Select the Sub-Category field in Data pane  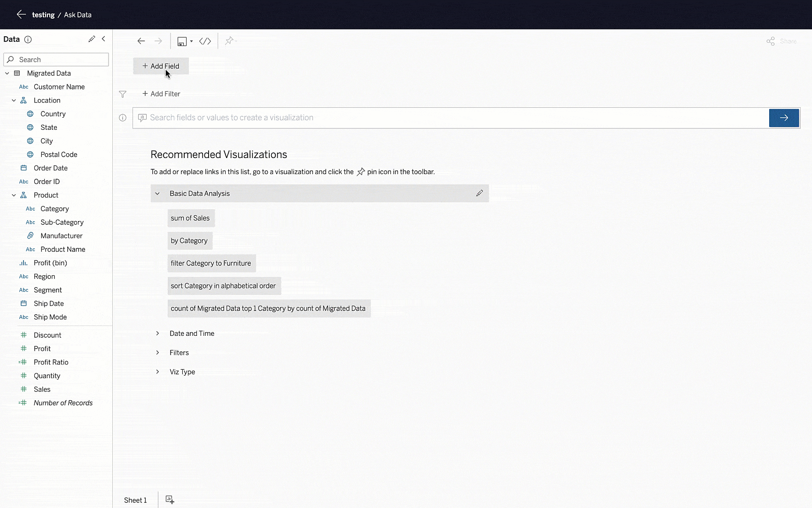tap(62, 222)
